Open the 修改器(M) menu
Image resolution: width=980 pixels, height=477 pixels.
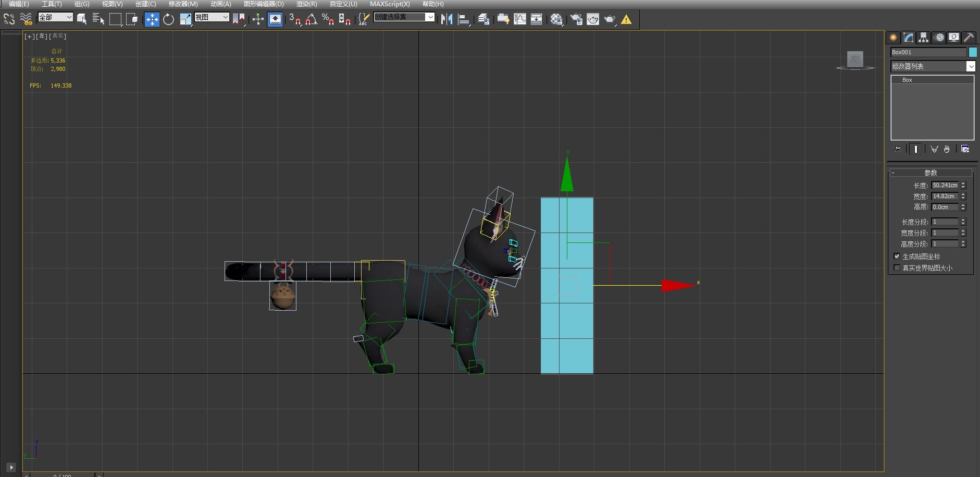pyautogui.click(x=183, y=4)
